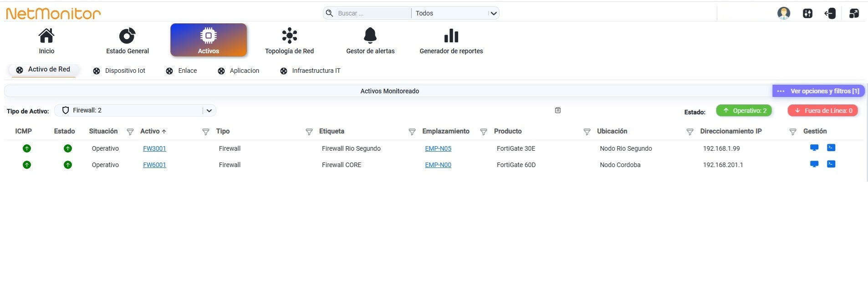Click the clipboard icon above the table
Viewport: 868px width, 295px height.
pyautogui.click(x=558, y=110)
